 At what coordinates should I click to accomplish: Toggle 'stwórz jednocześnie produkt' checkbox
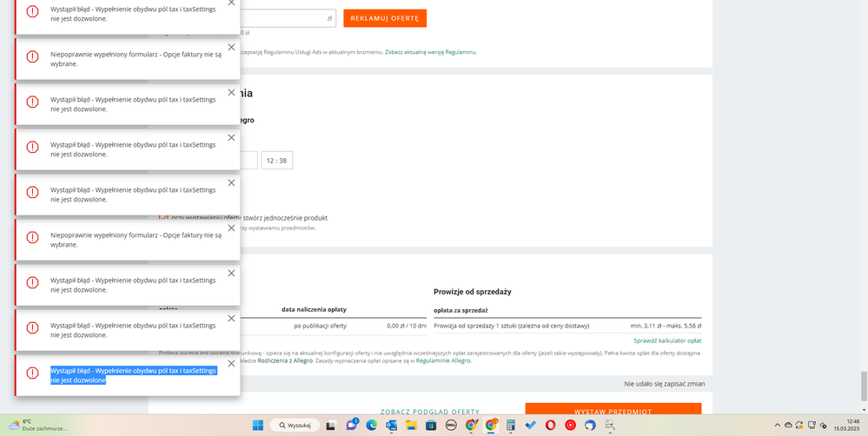tap(163, 218)
